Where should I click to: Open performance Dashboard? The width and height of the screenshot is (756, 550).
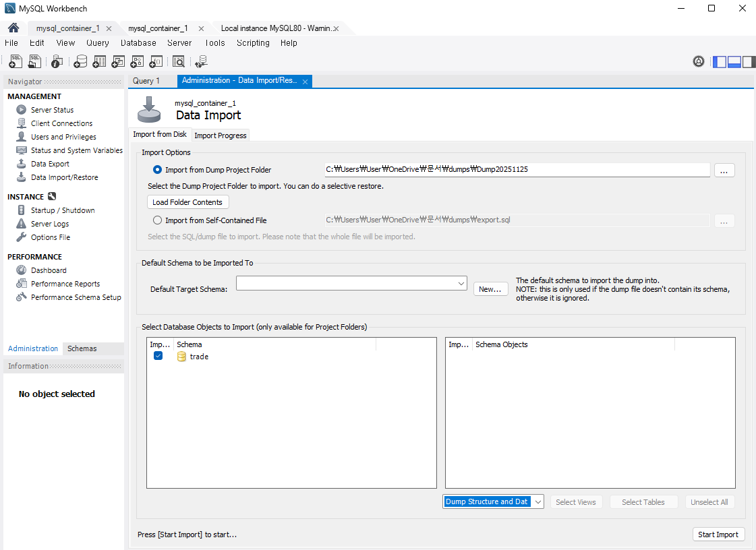(49, 270)
